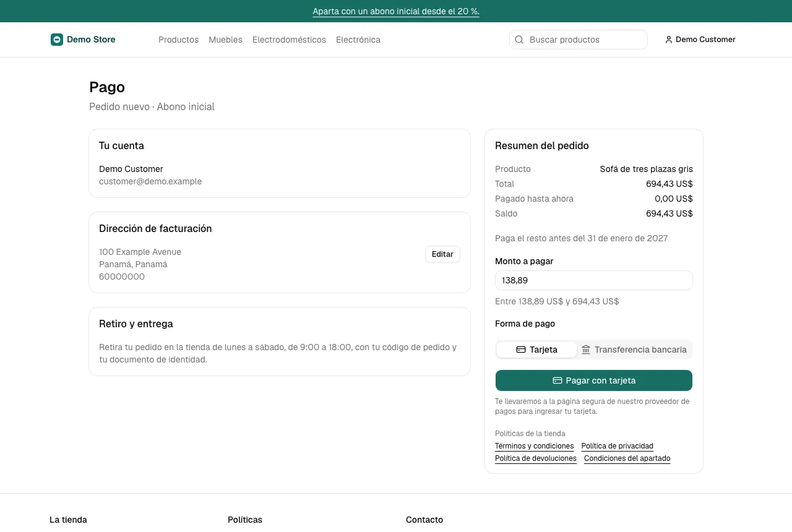Open the Demo Customer account link

[x=700, y=40]
